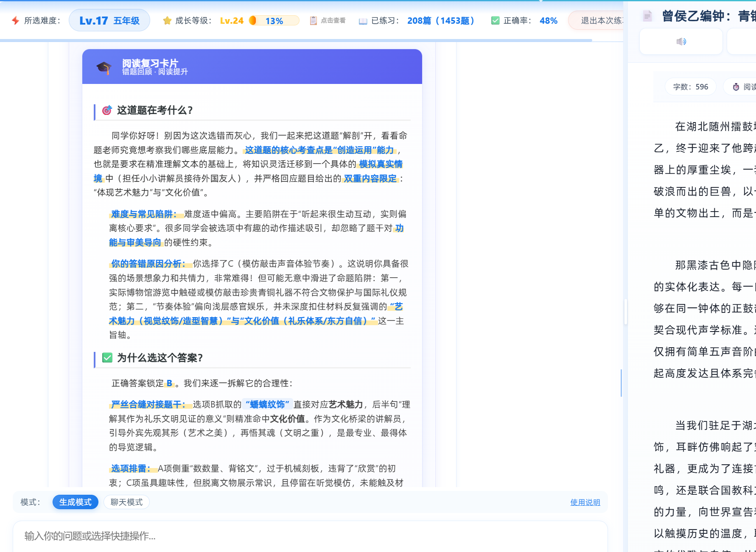Click the 字数：596 word count badge
756x552 pixels.
691,86
